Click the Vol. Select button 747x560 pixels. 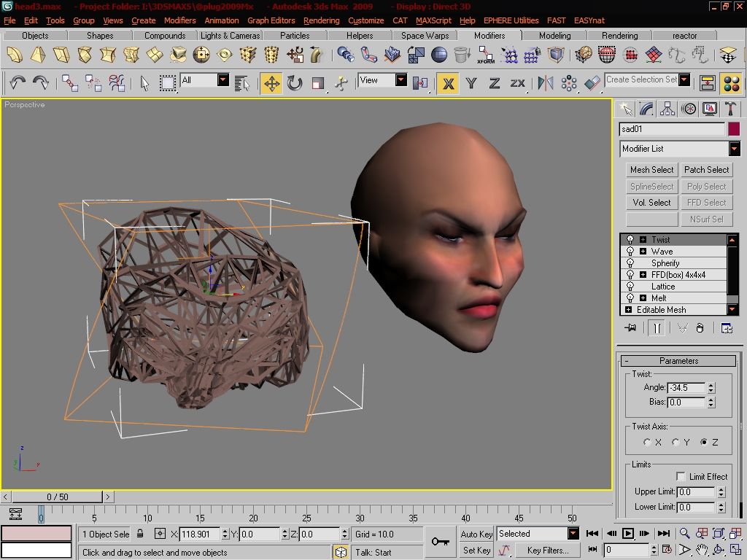(x=651, y=203)
